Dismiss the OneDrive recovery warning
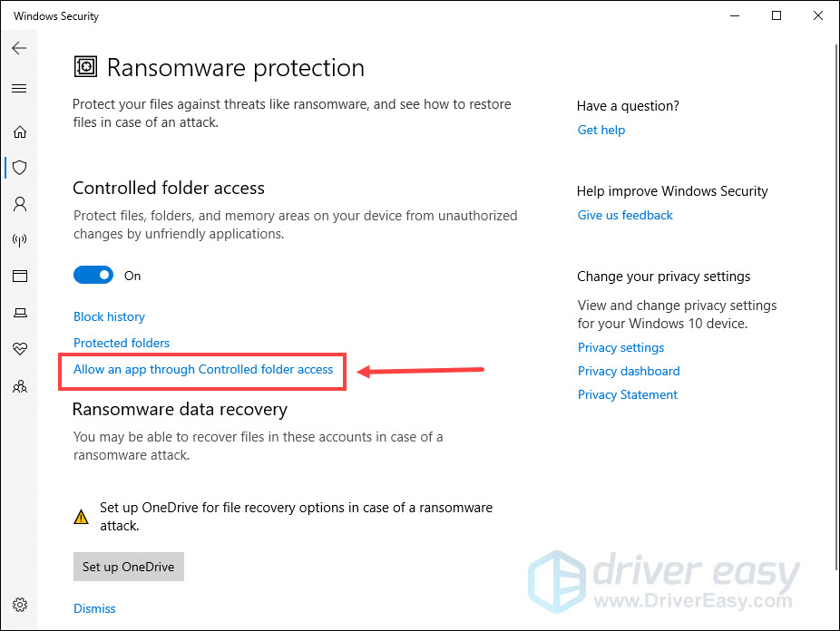Screen dimensions: 840x631 (x=94, y=608)
